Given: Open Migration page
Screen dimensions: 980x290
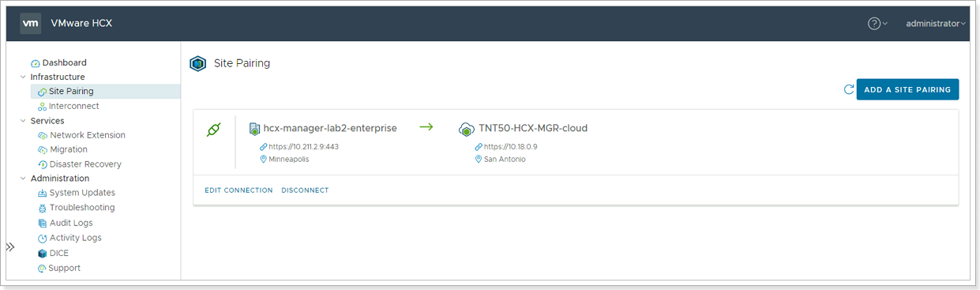Looking at the screenshot, I should 69,149.
